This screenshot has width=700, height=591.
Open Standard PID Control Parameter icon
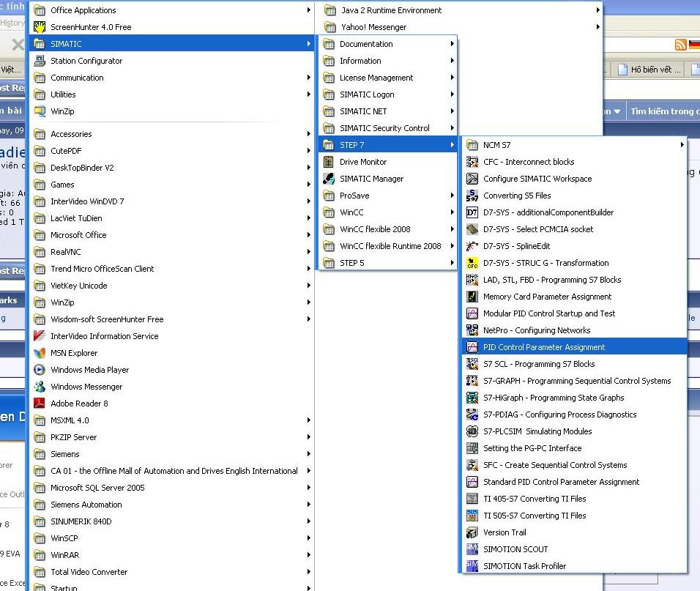click(x=472, y=482)
